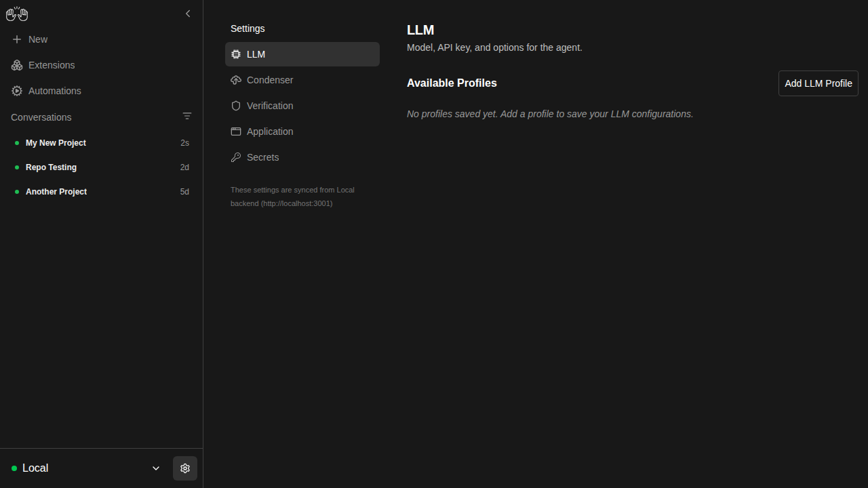Open Repo Testing conversation
This screenshot has width=868, height=488.
(x=102, y=167)
